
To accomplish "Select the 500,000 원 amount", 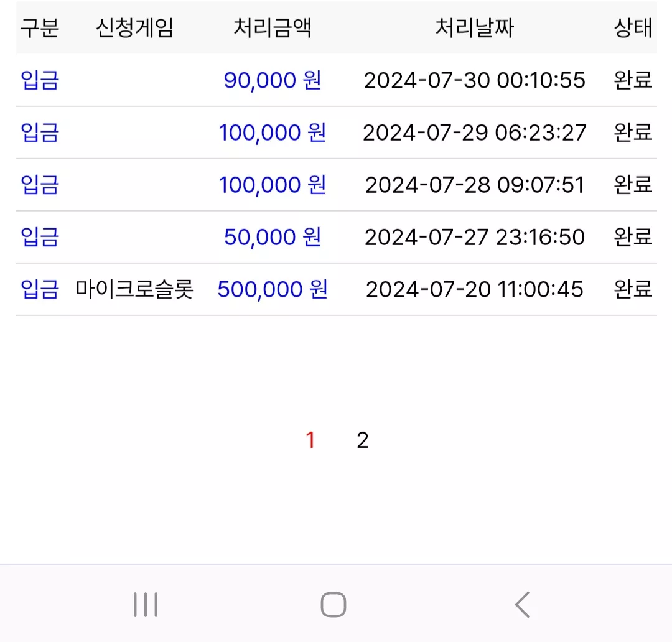I will 273,289.
